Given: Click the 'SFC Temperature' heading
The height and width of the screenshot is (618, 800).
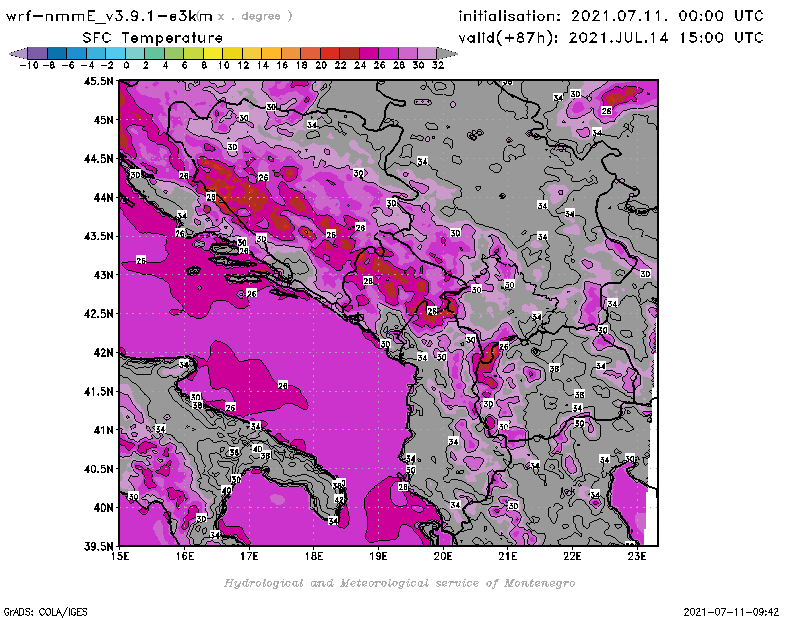Looking at the screenshot, I should coord(153,38).
